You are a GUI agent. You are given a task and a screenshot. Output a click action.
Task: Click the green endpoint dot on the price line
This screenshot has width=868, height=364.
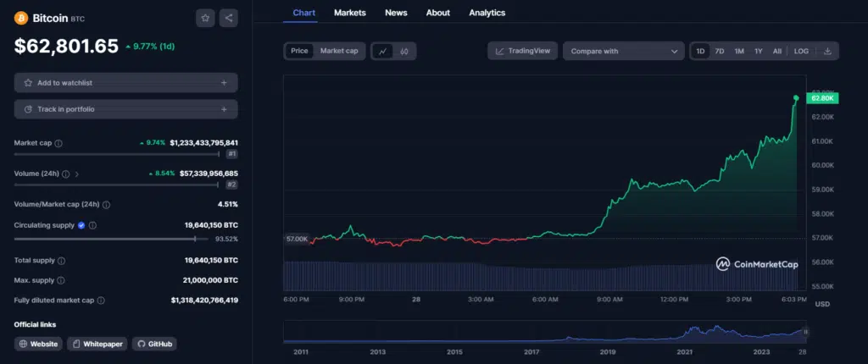click(x=796, y=98)
